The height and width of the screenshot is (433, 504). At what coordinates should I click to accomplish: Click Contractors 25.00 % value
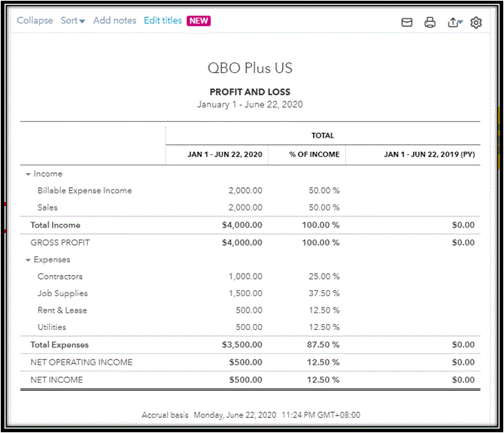(324, 277)
